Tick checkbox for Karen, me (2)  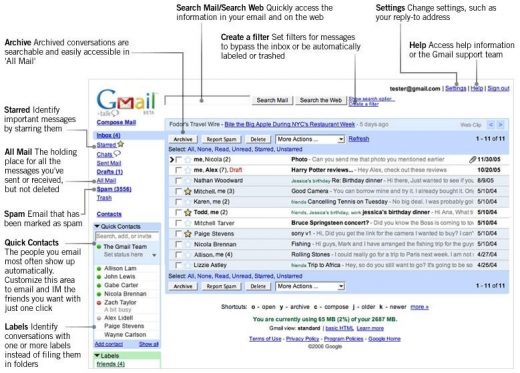(179, 202)
